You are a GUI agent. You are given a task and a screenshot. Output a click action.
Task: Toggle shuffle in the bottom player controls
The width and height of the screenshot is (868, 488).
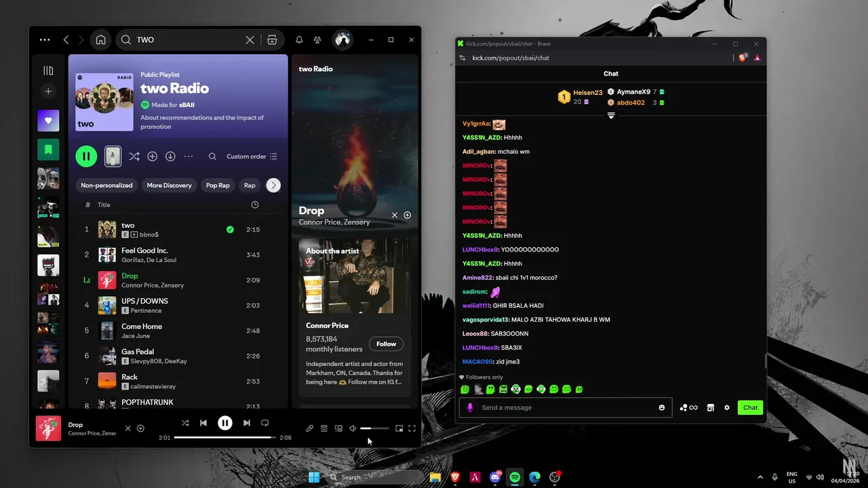point(185,423)
